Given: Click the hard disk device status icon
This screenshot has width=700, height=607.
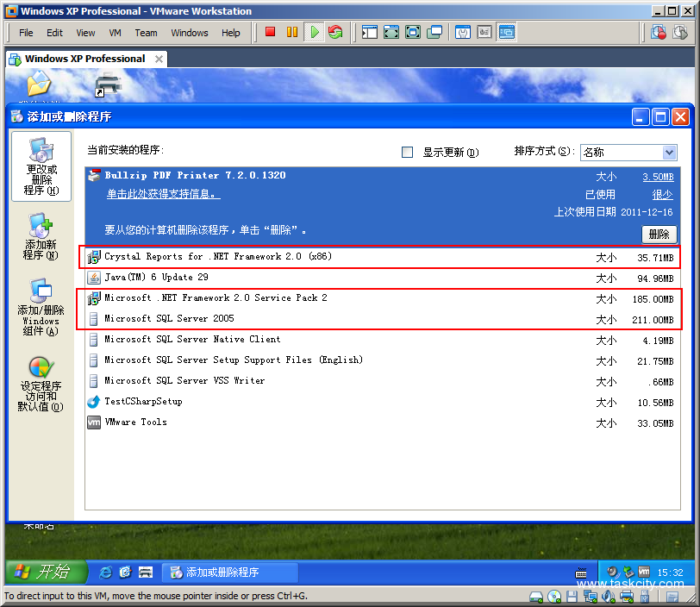Looking at the screenshot, I should click(x=536, y=597).
